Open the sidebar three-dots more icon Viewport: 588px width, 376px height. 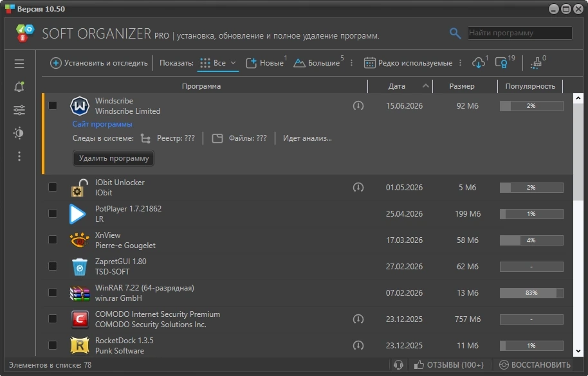(x=19, y=156)
